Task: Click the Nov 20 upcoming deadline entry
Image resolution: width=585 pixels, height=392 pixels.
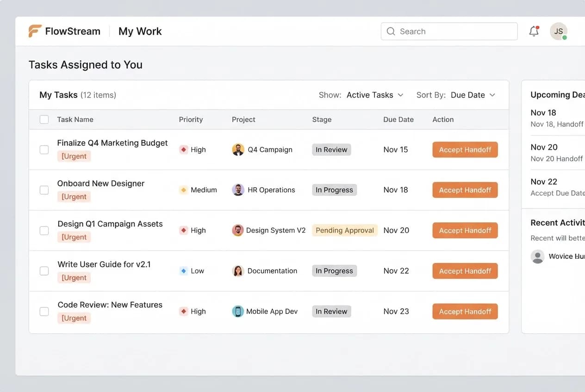Action: click(557, 153)
